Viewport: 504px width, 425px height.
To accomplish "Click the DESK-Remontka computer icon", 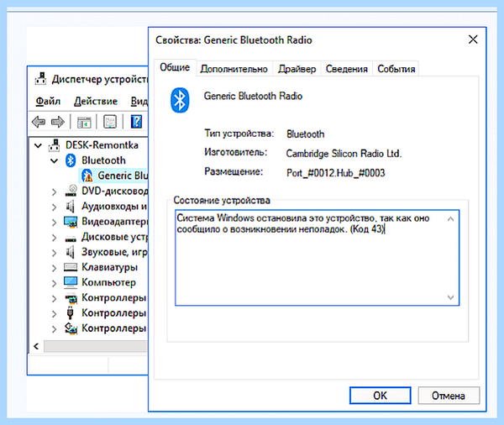I will tap(55, 145).
